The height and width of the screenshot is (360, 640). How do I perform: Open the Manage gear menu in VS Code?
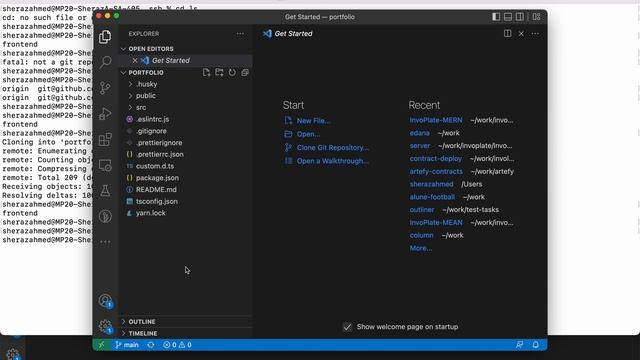105,326
